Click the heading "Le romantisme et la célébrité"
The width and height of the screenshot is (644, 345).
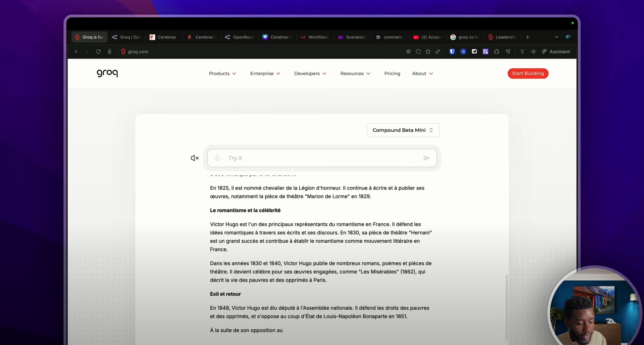(245, 210)
